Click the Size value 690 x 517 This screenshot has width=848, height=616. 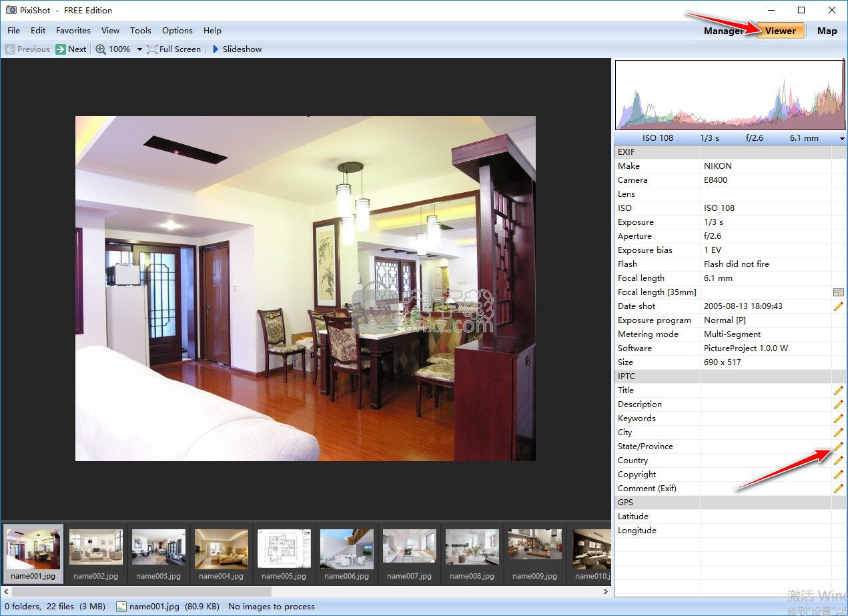pos(723,362)
